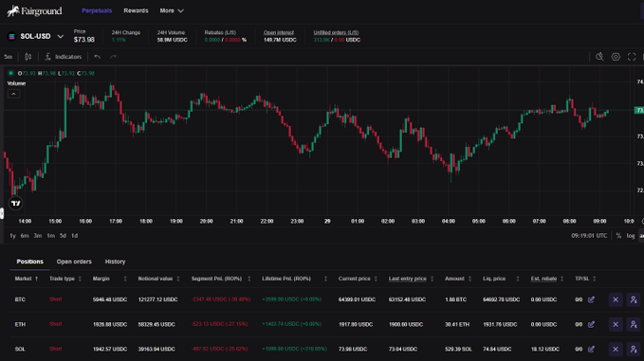Screen dimensions: 644x361
Task: Sort positions by Margin
Action: click(110, 279)
